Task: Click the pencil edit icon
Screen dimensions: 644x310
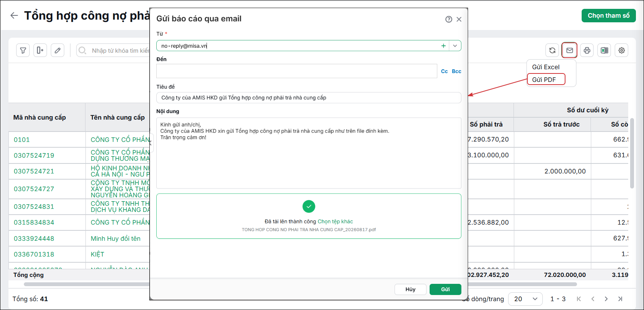Action: [57, 50]
